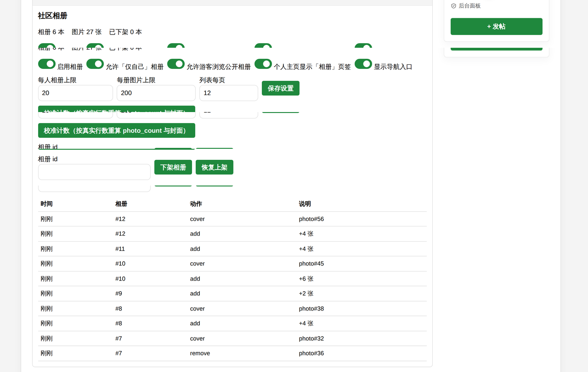The width and height of the screenshot is (588, 372).
Task: Click the 下架相册 button
Action: click(x=173, y=167)
